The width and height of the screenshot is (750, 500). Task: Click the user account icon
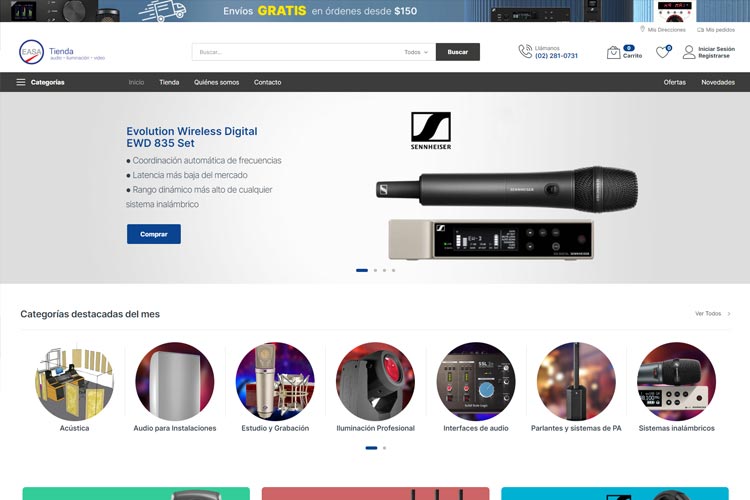click(x=689, y=52)
